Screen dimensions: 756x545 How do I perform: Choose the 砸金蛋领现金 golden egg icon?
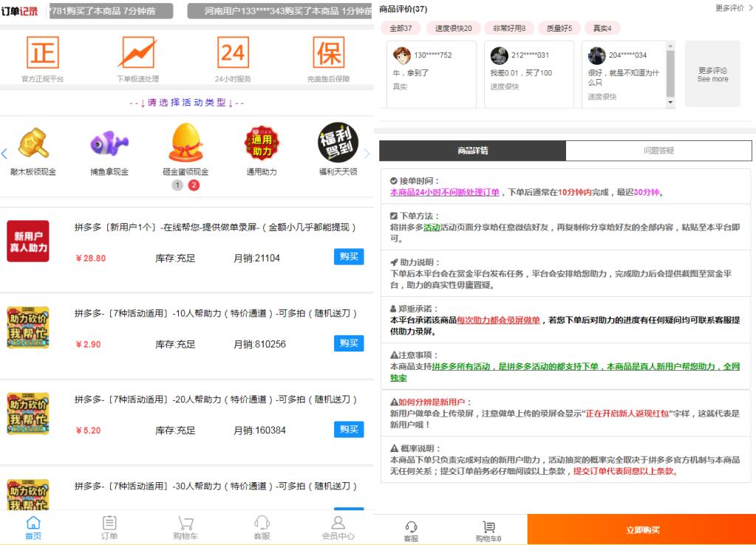(x=185, y=143)
